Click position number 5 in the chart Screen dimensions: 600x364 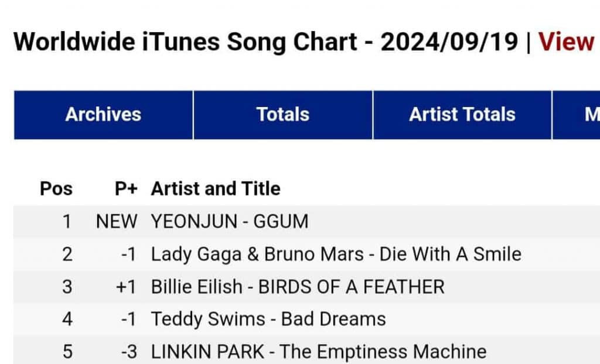67,352
